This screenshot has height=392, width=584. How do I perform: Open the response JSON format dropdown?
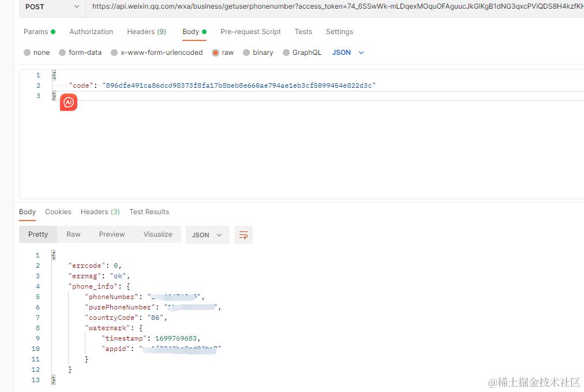[x=207, y=235]
